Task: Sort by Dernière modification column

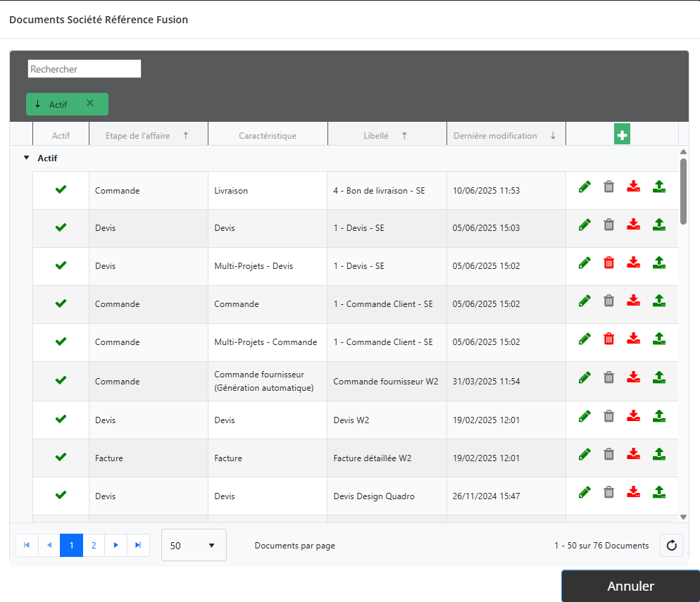Action: click(x=495, y=136)
